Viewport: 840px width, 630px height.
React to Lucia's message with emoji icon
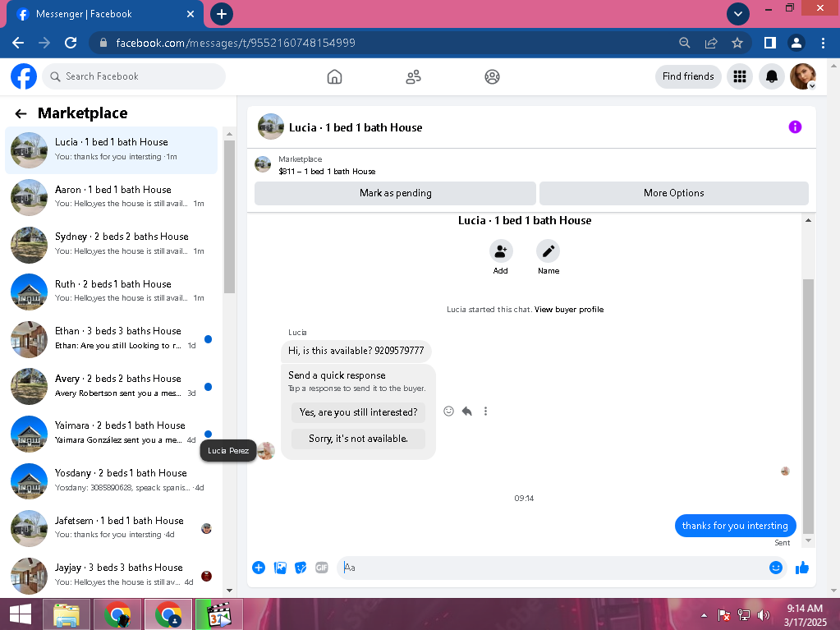(x=448, y=411)
